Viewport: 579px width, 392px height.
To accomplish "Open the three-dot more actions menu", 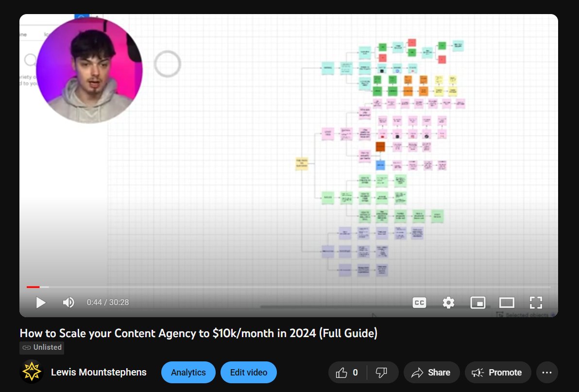I will (547, 372).
